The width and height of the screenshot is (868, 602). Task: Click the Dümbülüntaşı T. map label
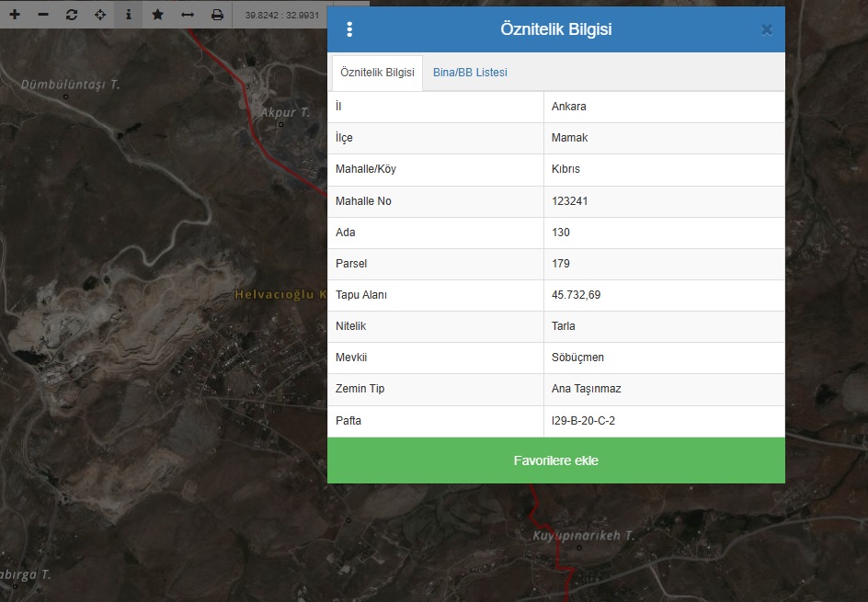pyautogui.click(x=70, y=85)
